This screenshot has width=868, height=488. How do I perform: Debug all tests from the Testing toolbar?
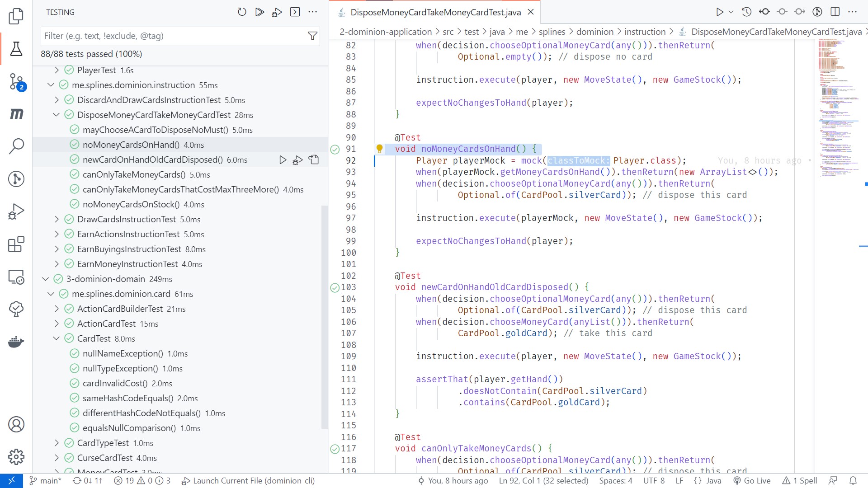[x=277, y=12]
